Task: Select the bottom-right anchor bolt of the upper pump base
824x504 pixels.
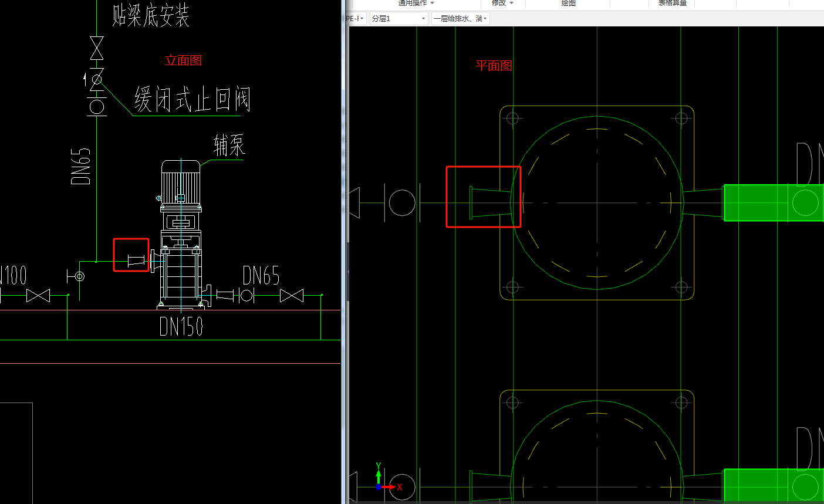Action: [x=681, y=287]
